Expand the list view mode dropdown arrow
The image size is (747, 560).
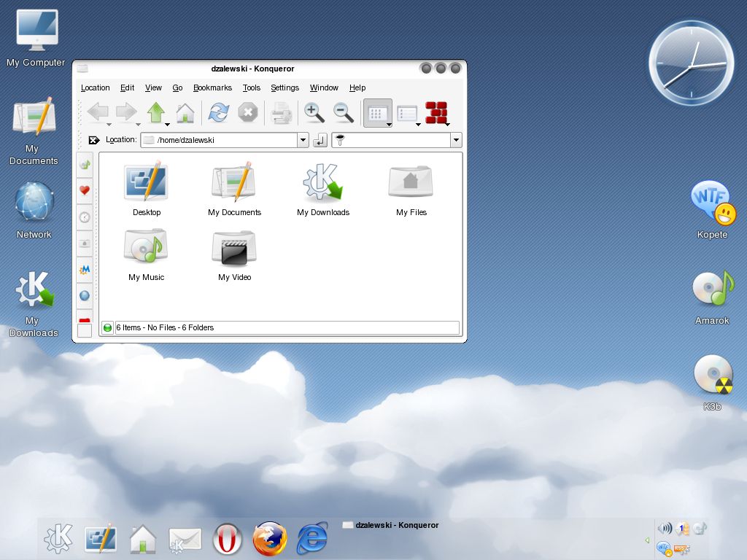[x=418, y=124]
